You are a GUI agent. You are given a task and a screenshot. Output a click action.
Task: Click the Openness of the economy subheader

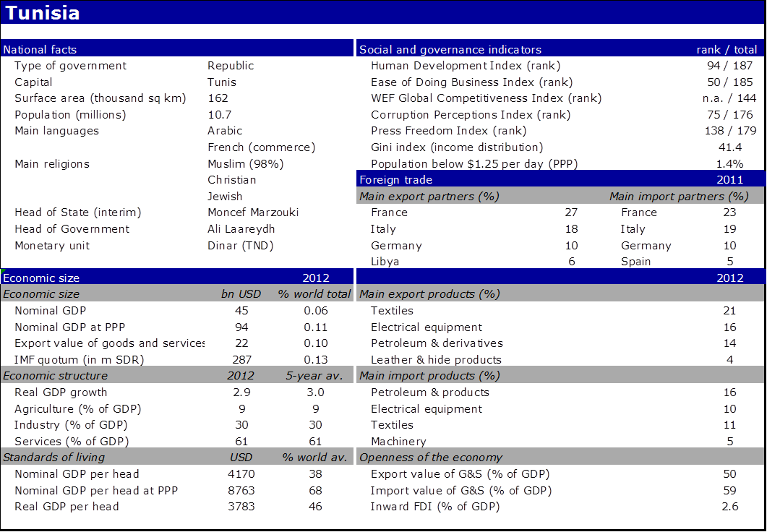click(x=431, y=458)
